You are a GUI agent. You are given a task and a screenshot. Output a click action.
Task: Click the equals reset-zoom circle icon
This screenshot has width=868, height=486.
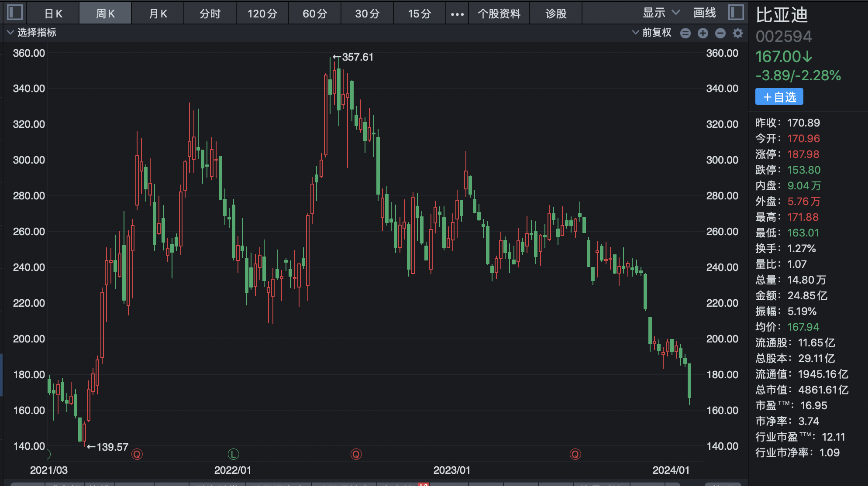(685, 33)
